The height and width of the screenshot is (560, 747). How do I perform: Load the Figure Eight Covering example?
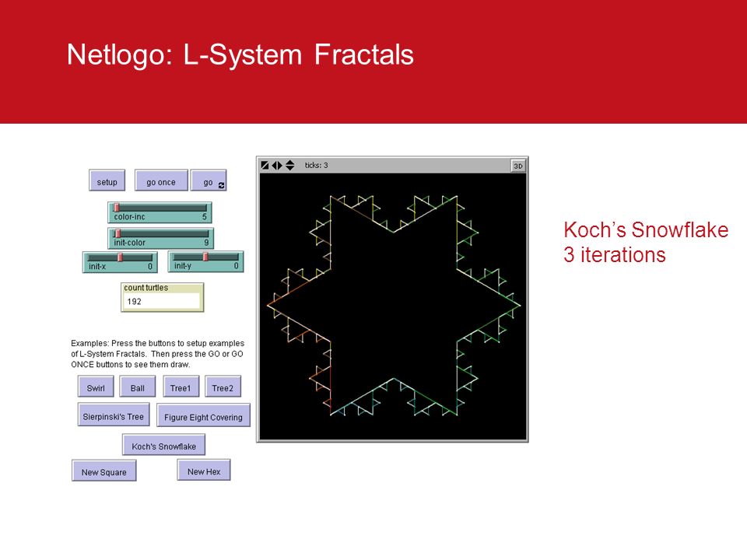[203, 415]
